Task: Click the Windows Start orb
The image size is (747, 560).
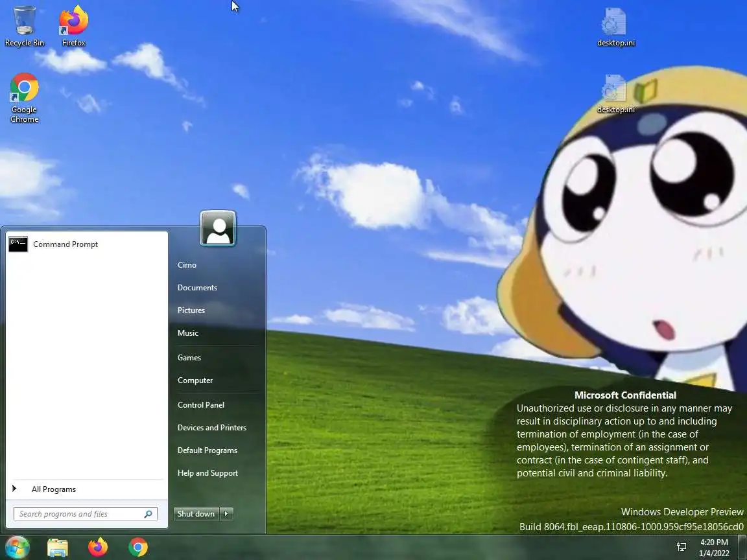Action: (x=17, y=547)
